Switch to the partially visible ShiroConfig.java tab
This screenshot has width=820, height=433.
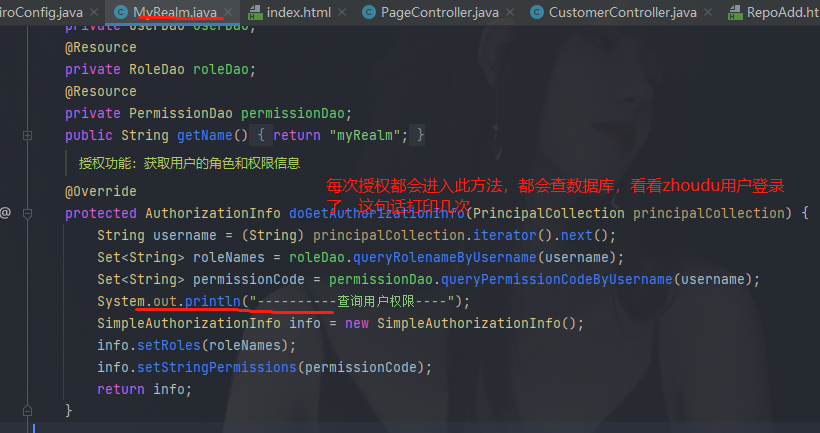pyautogui.click(x=38, y=13)
